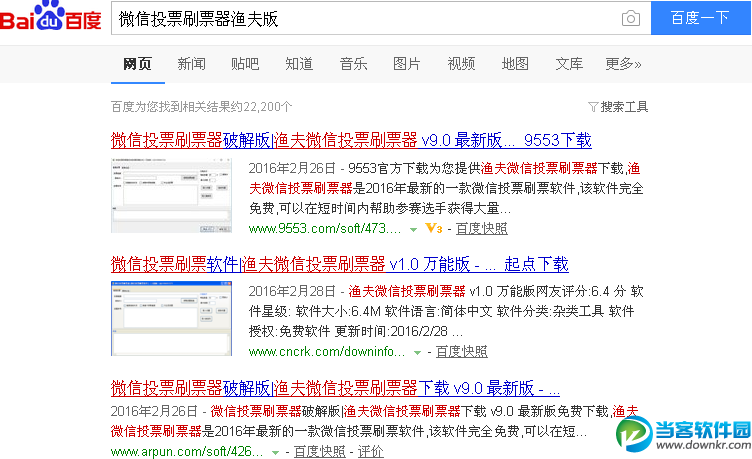Switch to the 音乐 tab
This screenshot has width=752, height=459.
(x=353, y=64)
